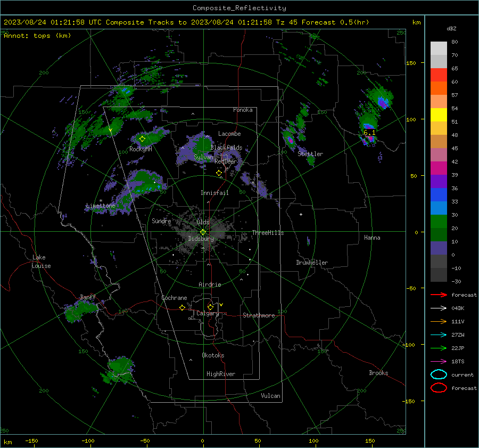Viewport: 479px width, 448px height.
Task: Click the RockyMH label
Action: tap(141, 149)
